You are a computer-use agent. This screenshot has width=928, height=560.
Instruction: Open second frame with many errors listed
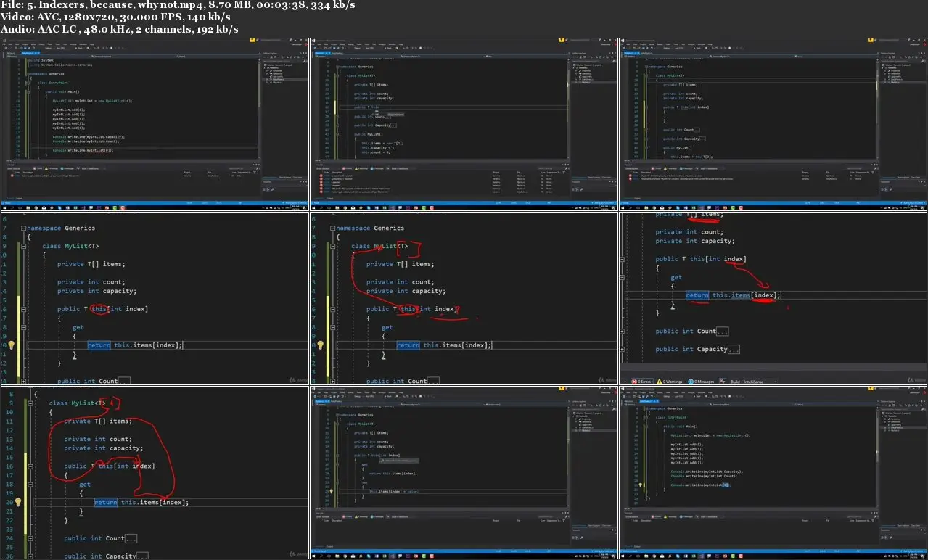pyautogui.click(x=464, y=124)
